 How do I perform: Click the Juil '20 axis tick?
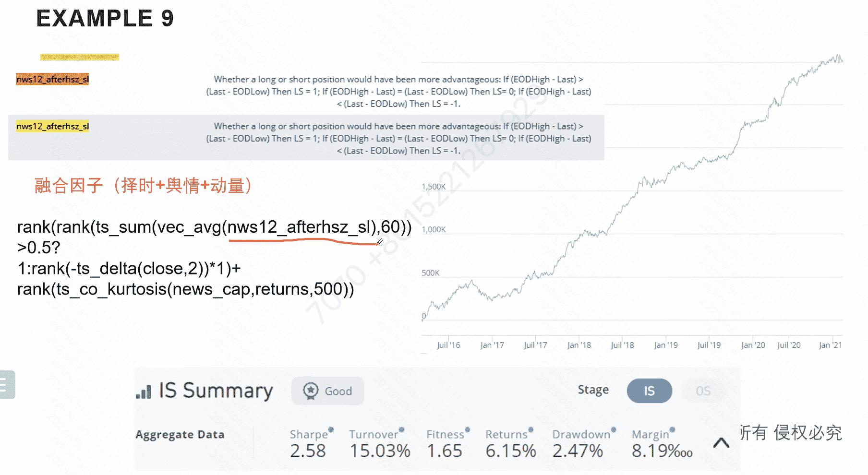tap(789, 345)
